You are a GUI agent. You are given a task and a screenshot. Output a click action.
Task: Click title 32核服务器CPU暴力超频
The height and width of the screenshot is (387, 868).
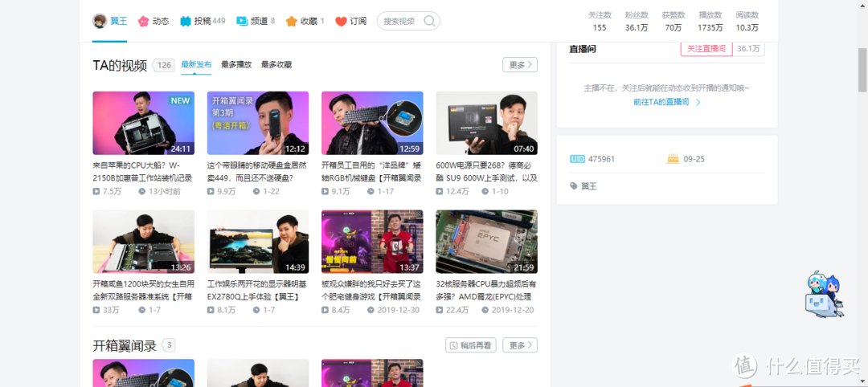click(486, 291)
